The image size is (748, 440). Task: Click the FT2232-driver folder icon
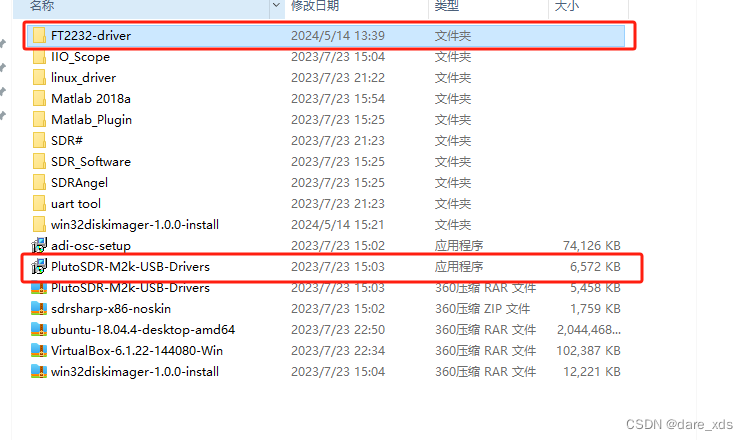coord(39,36)
